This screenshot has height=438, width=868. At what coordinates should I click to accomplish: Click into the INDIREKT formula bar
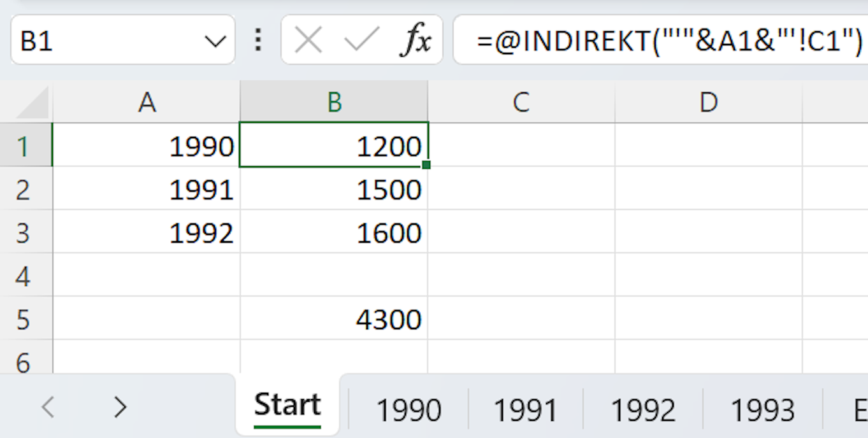[x=660, y=41]
